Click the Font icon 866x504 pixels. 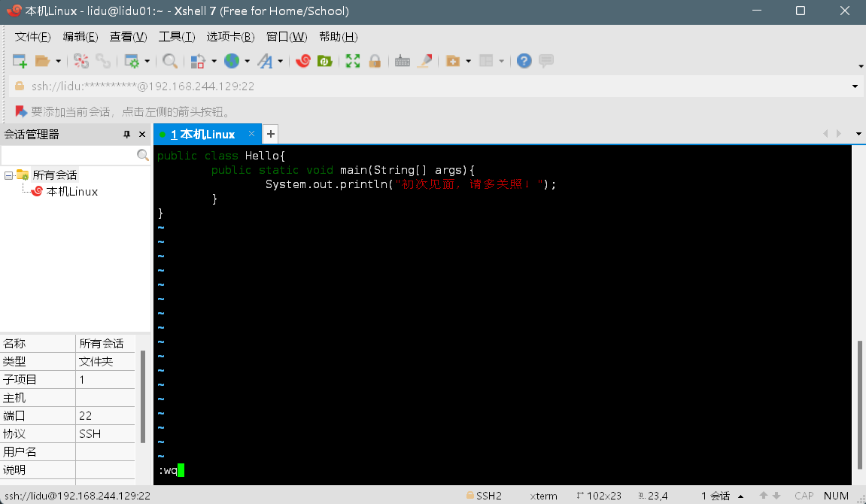point(265,61)
